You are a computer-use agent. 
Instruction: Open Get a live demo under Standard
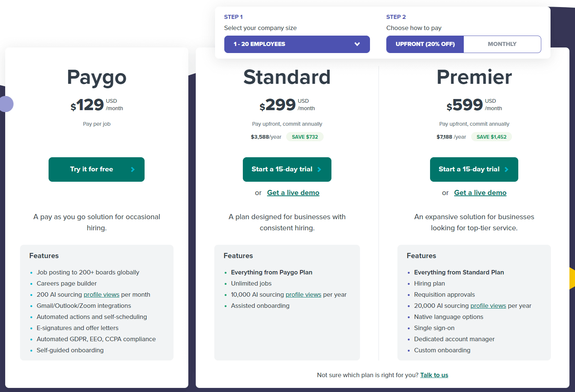(x=293, y=193)
